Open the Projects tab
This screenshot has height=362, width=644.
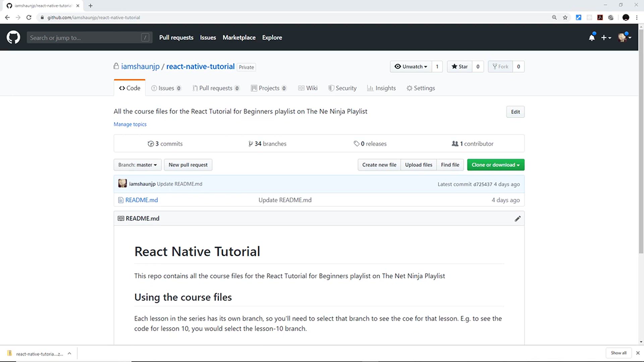(269, 88)
